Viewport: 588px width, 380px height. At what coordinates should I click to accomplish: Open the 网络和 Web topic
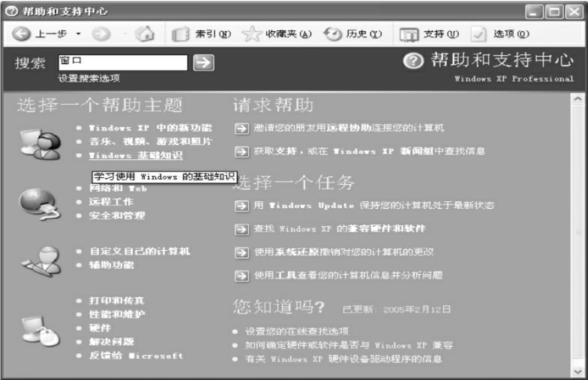pyautogui.click(x=118, y=188)
